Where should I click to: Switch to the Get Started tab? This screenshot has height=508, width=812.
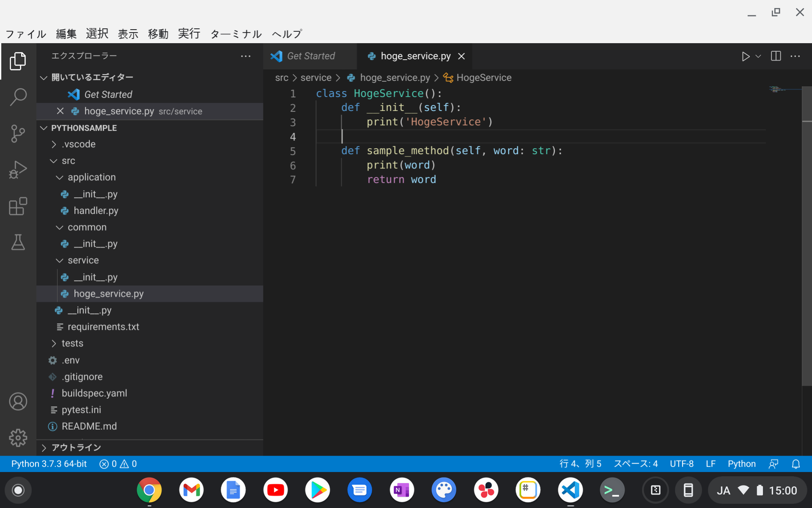(310, 56)
